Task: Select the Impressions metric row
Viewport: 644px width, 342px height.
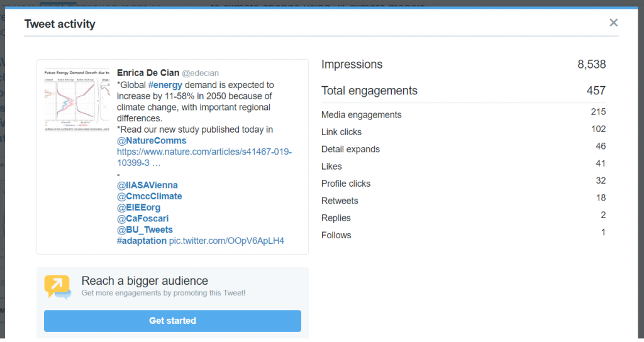Action: point(464,65)
